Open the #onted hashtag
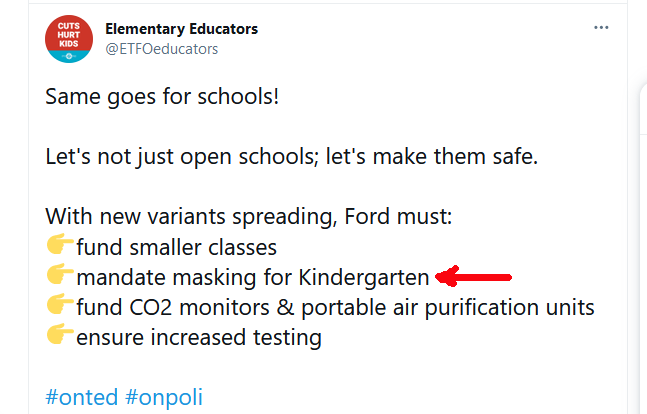Image resolution: width=647 pixels, height=414 pixels. [82, 397]
